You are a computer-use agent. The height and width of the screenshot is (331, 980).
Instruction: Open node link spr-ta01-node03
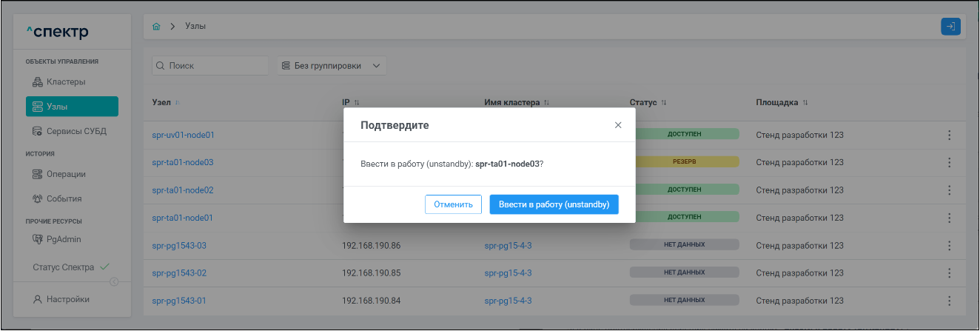183,162
